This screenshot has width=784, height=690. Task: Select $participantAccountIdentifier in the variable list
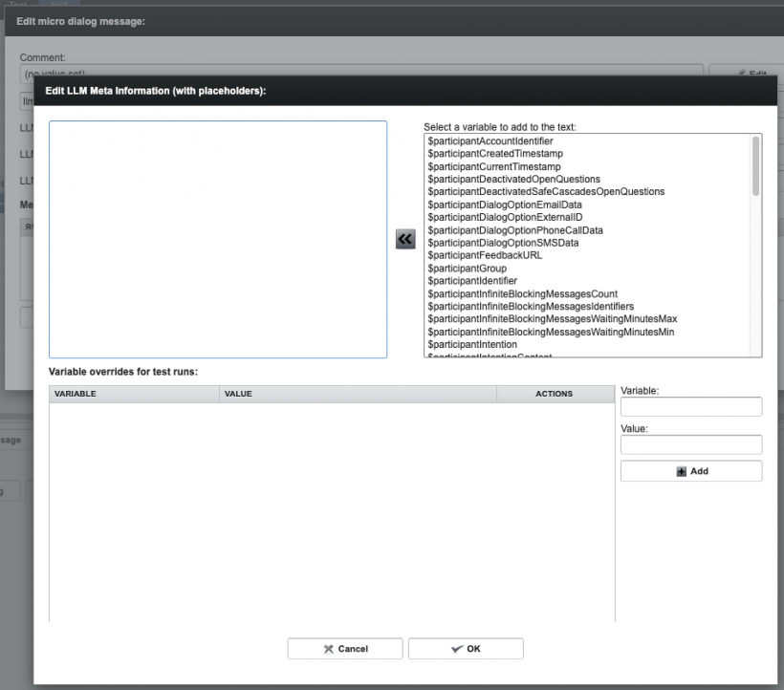(490, 141)
